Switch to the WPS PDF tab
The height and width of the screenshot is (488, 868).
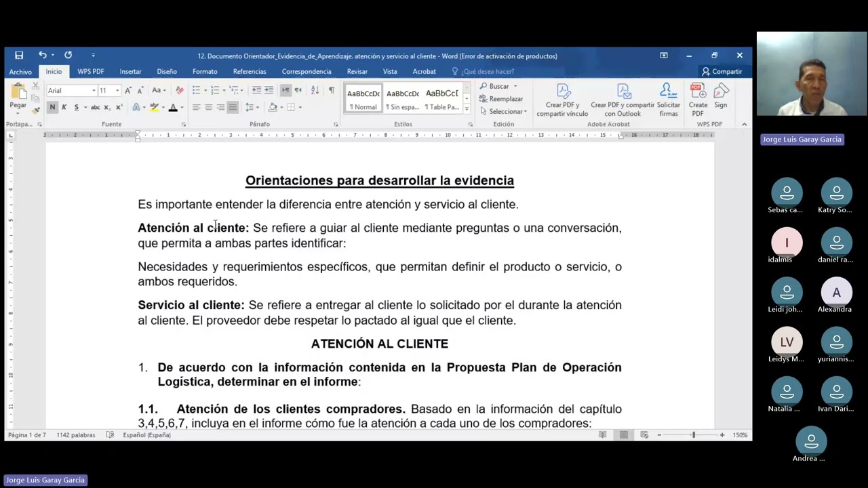click(90, 71)
